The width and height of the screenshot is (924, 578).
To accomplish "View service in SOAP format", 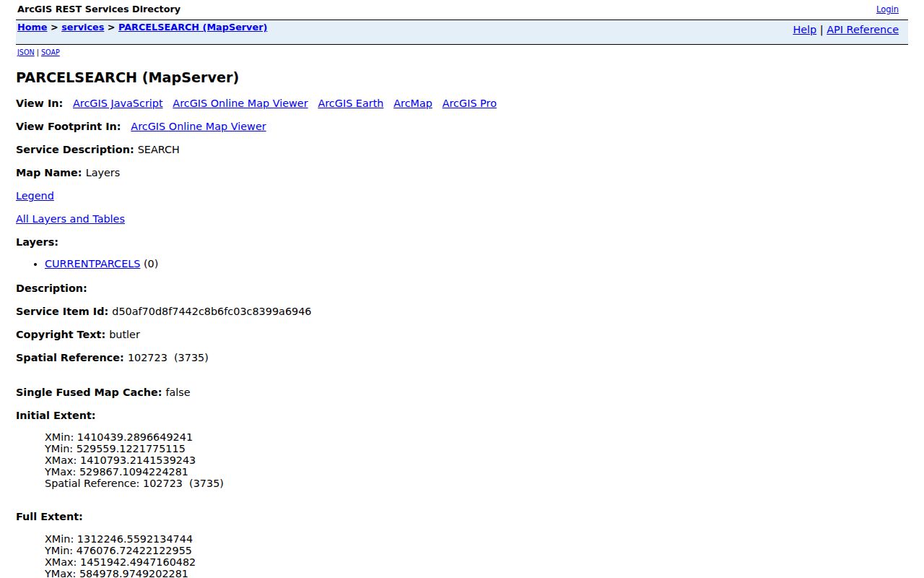I will tap(51, 52).
